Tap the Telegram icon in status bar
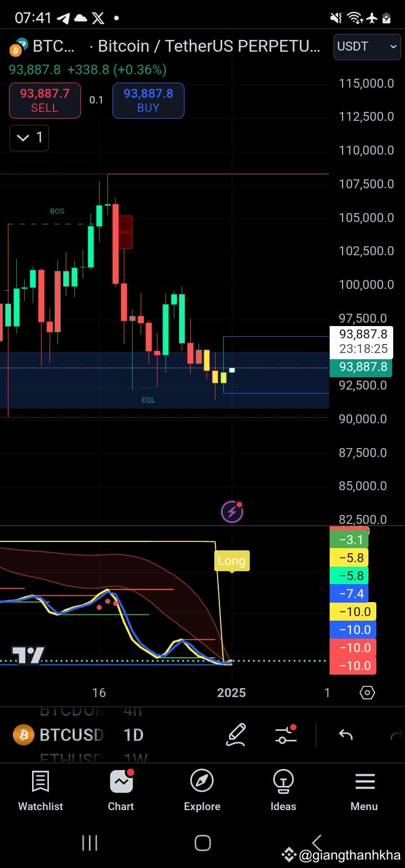This screenshot has width=405, height=868. pos(63,18)
